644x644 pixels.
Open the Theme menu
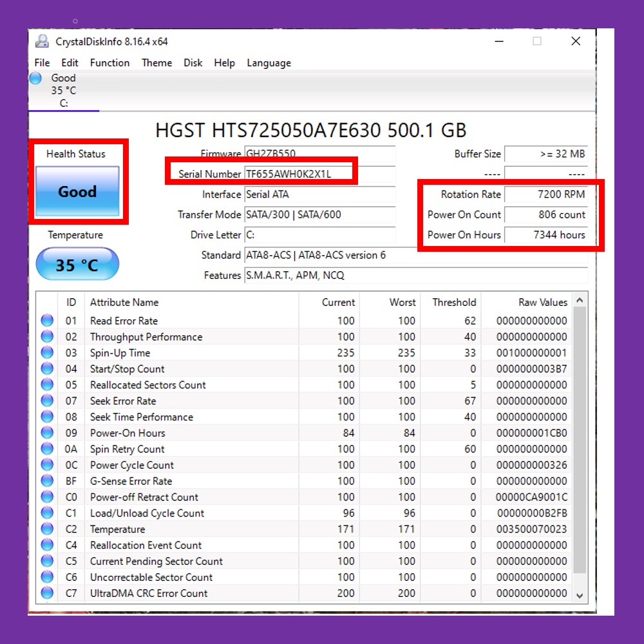pyautogui.click(x=156, y=62)
